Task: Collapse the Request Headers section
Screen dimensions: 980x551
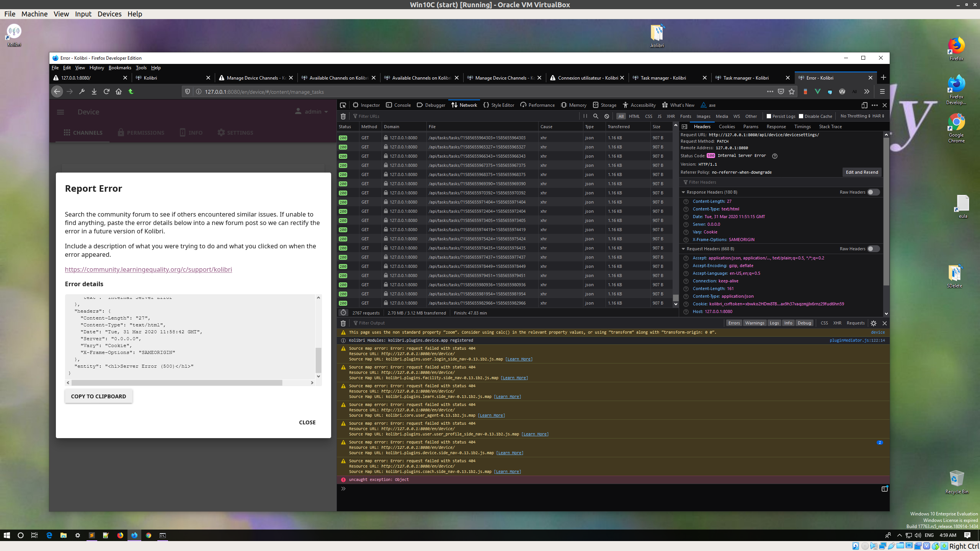Action: pyautogui.click(x=684, y=249)
